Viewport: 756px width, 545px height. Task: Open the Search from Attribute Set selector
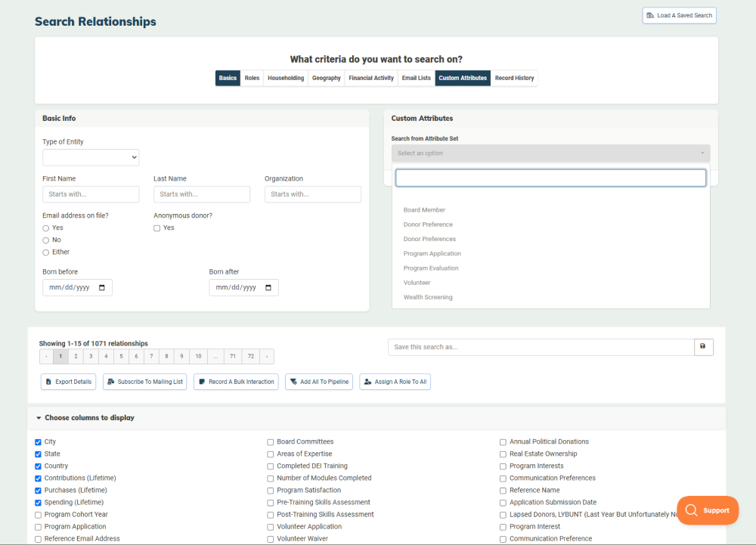coord(550,153)
